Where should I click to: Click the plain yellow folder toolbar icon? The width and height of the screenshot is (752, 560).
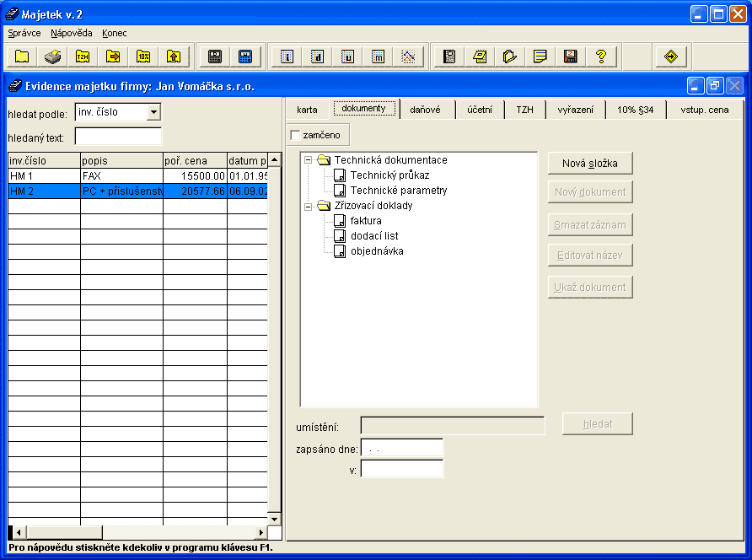(x=22, y=57)
